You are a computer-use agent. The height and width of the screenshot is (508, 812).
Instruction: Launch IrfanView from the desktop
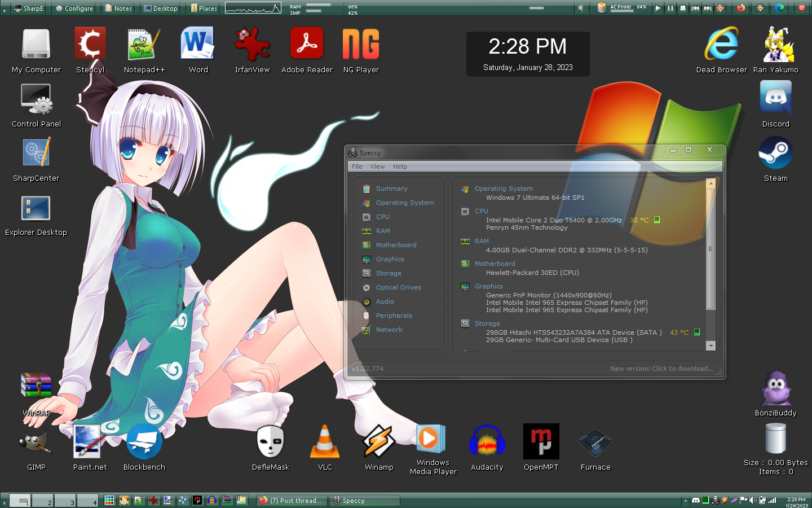pyautogui.click(x=253, y=51)
